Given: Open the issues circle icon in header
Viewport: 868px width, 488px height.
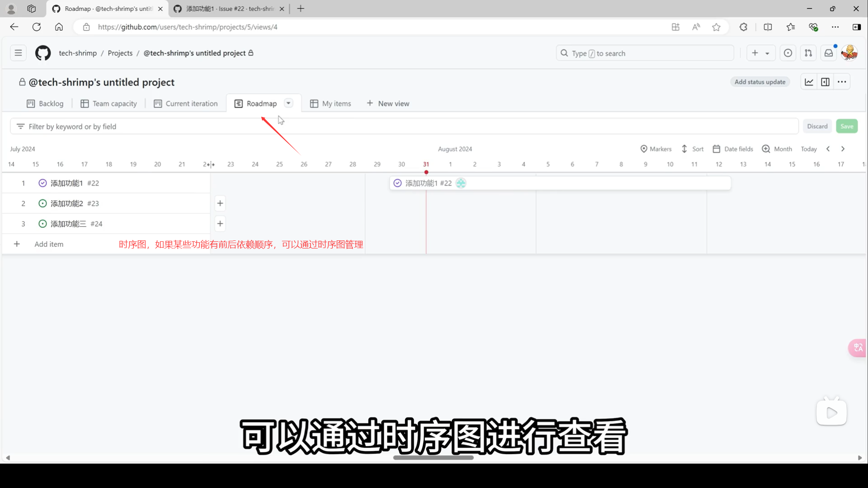Looking at the screenshot, I should click(x=788, y=53).
